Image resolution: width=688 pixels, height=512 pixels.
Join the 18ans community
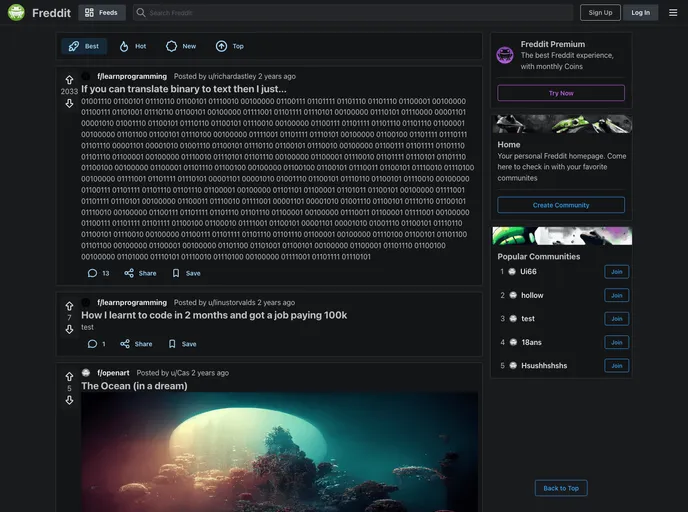pos(616,342)
